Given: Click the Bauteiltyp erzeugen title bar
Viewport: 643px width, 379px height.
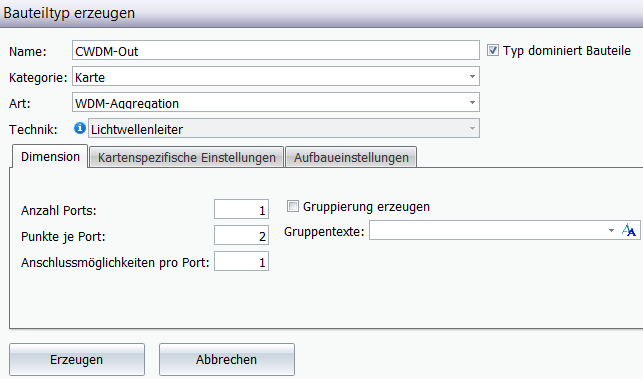Looking at the screenshot, I should [x=322, y=13].
